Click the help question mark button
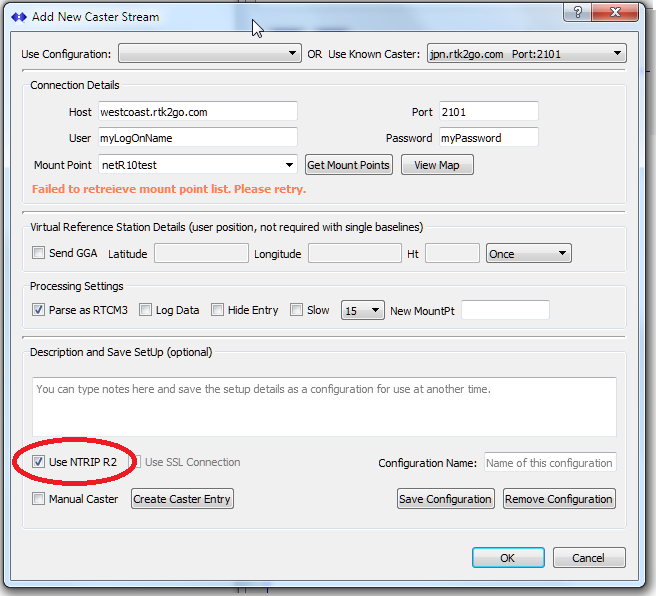The image size is (656, 596). (578, 12)
